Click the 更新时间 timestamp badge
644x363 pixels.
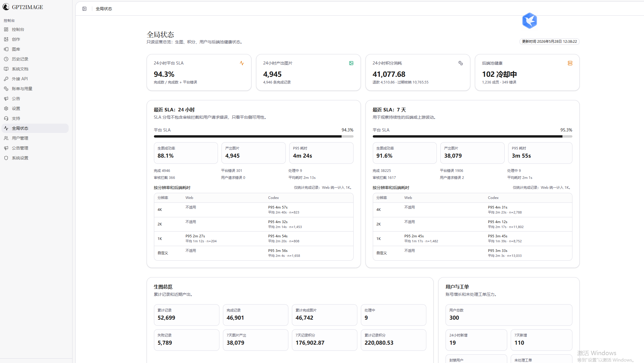pos(549,42)
